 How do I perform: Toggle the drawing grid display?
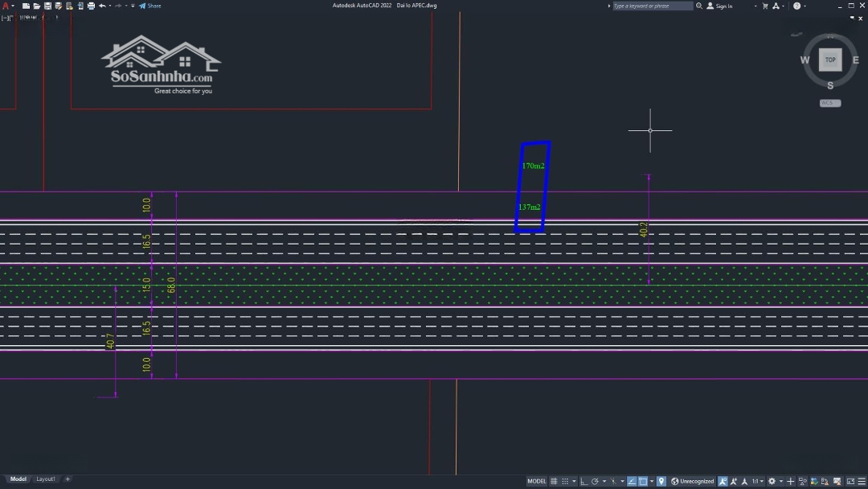click(x=554, y=481)
